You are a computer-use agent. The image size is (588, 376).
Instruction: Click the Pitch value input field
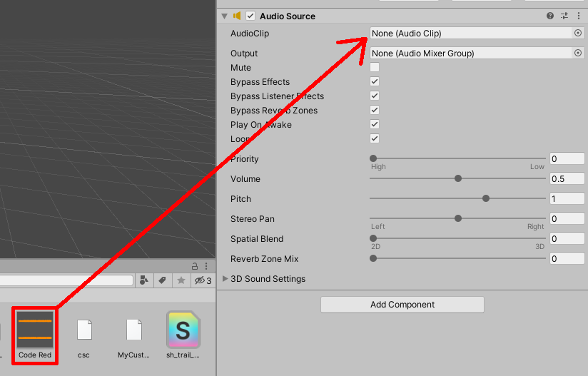pos(567,199)
